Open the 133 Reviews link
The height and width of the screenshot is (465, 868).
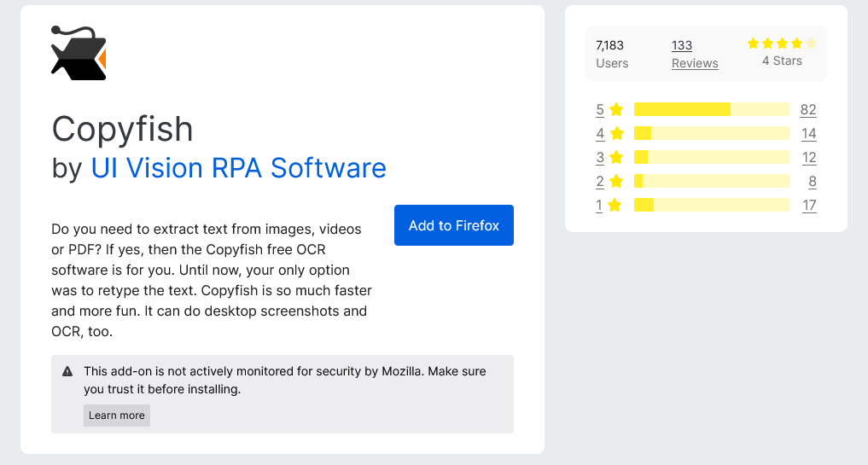pyautogui.click(x=694, y=54)
